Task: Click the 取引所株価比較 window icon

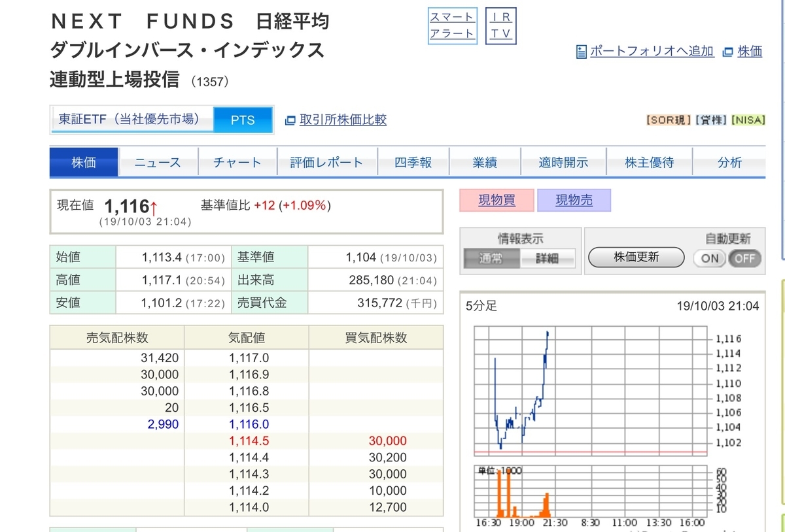Action: point(290,120)
